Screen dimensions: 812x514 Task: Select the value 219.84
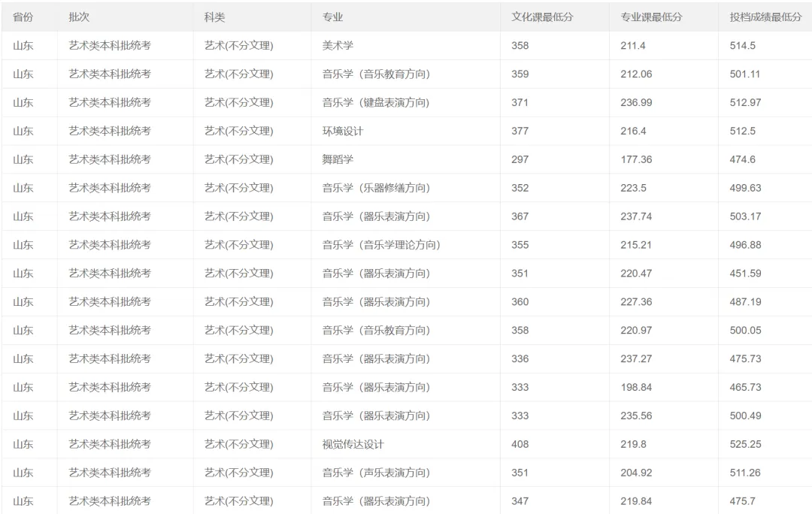click(x=636, y=501)
